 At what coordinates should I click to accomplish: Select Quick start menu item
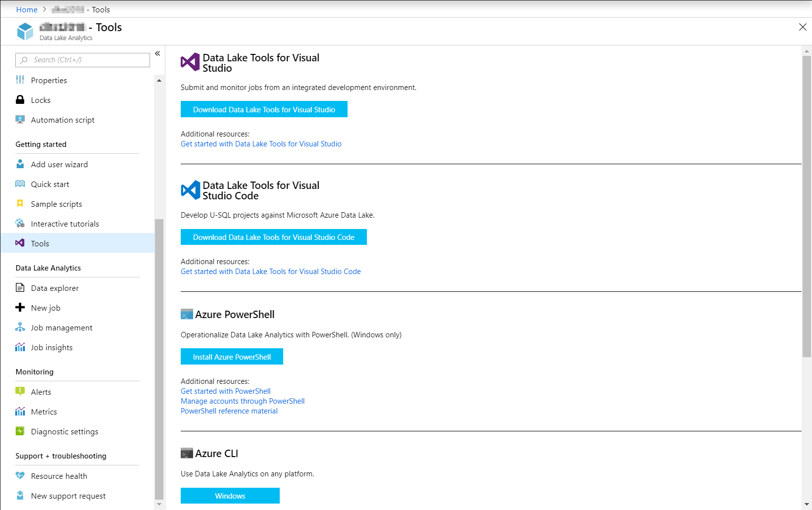pos(78,184)
